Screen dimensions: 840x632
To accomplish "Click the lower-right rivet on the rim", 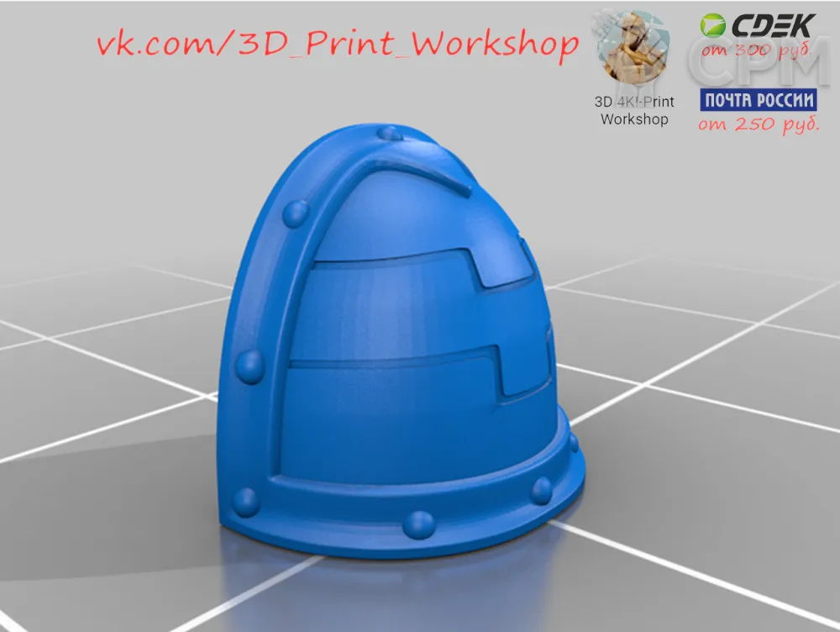I will (x=542, y=487).
